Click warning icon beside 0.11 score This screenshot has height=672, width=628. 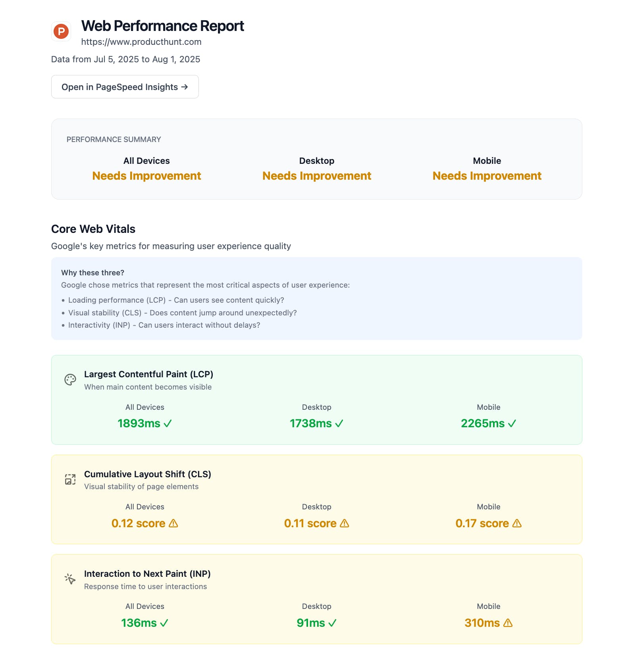pyautogui.click(x=345, y=523)
